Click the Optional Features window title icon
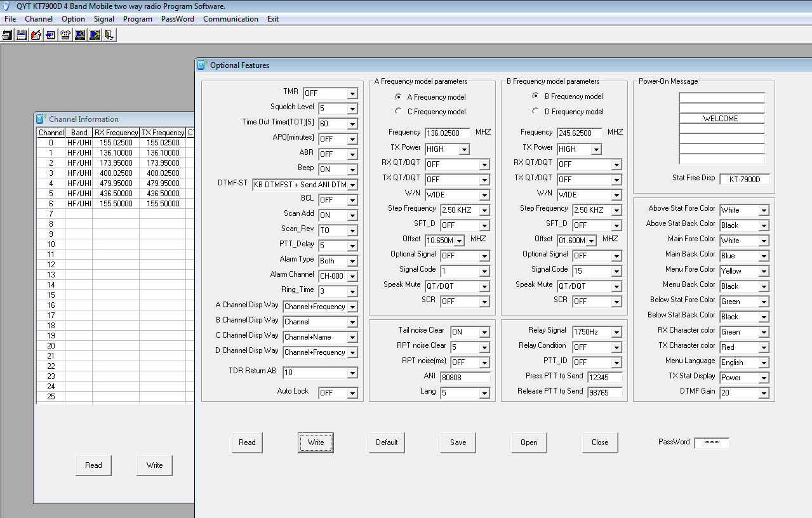The image size is (812, 518). pos(202,65)
